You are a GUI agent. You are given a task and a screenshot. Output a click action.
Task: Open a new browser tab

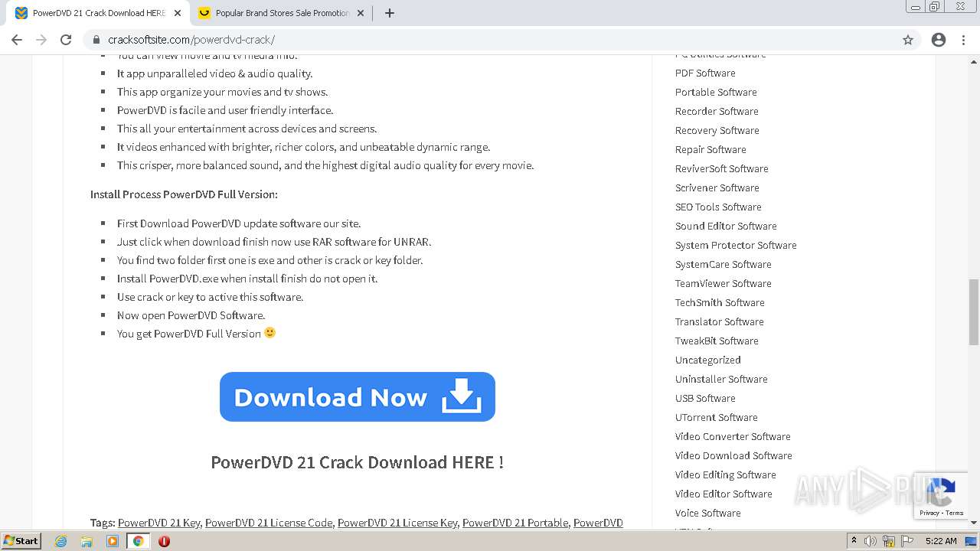point(390,13)
